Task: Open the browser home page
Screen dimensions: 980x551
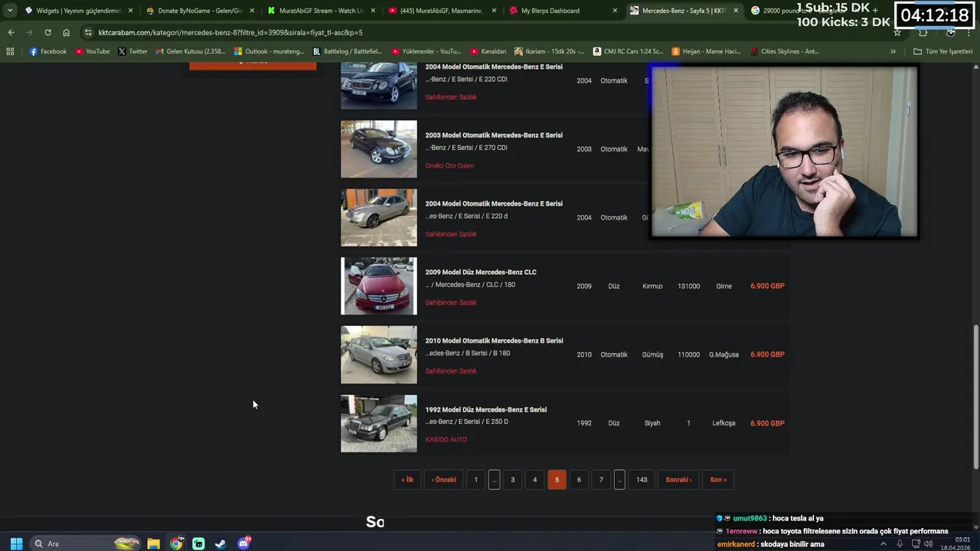Action: [66, 32]
